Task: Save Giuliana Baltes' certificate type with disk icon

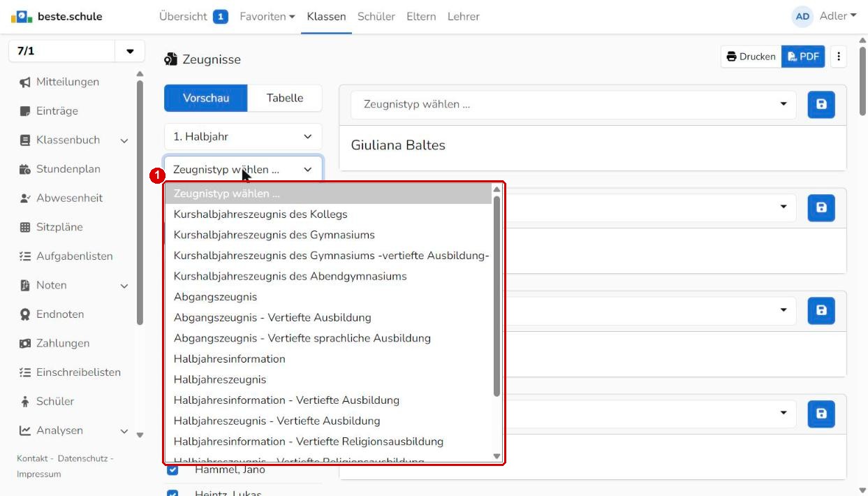Action: tap(821, 104)
